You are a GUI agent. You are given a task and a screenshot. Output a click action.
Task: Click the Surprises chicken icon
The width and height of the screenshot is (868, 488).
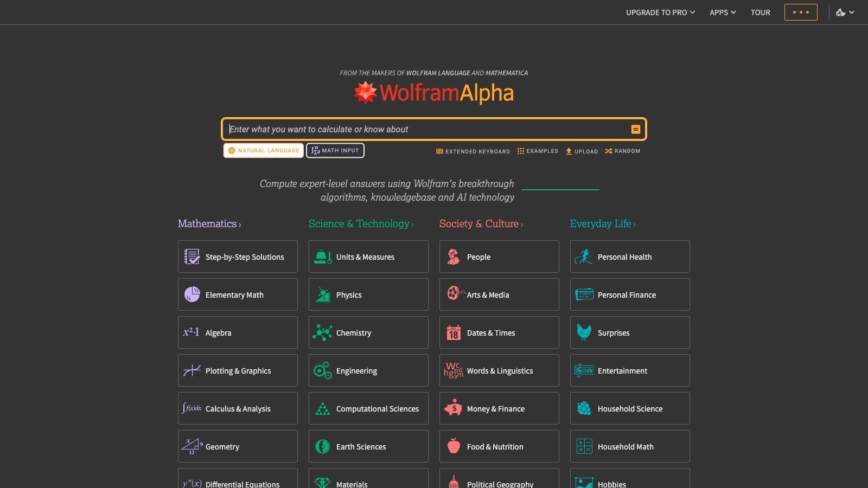584,332
